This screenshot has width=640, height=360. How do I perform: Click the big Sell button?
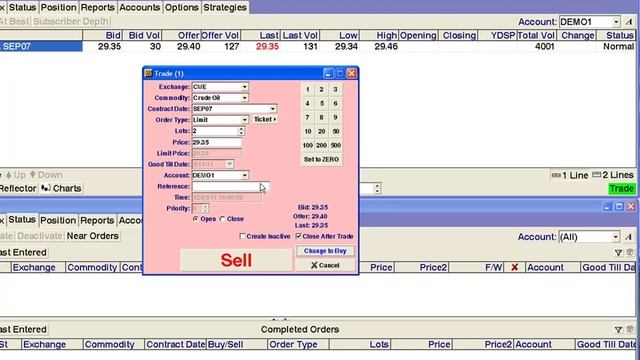pyautogui.click(x=236, y=260)
